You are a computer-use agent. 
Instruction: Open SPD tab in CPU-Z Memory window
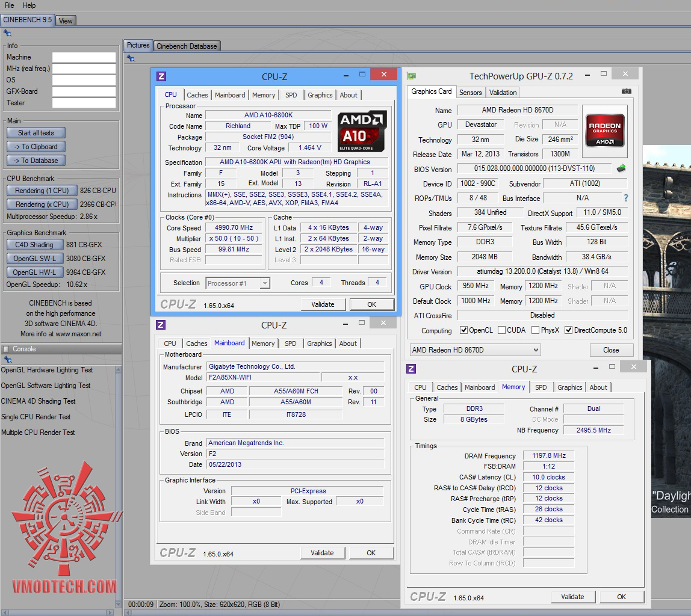pos(541,387)
